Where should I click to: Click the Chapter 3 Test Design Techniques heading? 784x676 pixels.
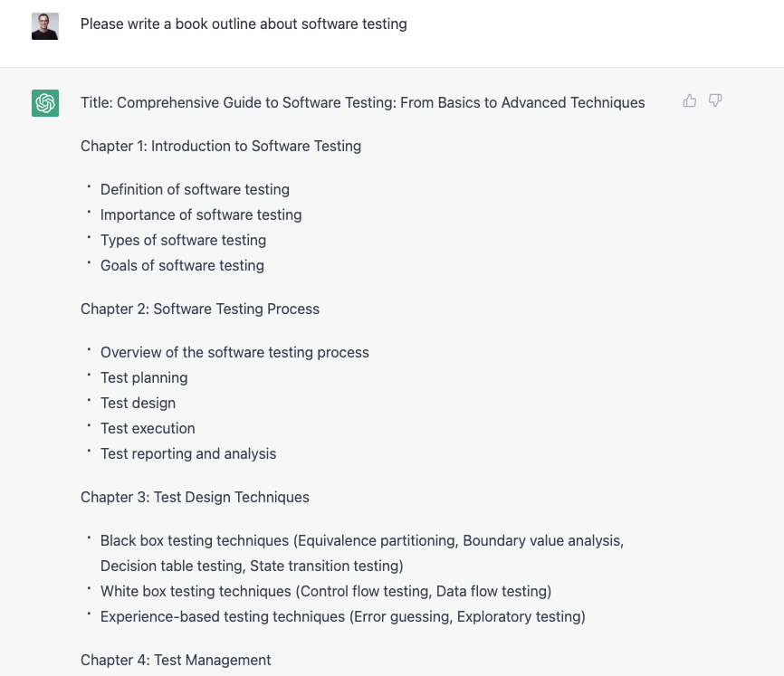pyautogui.click(x=195, y=498)
